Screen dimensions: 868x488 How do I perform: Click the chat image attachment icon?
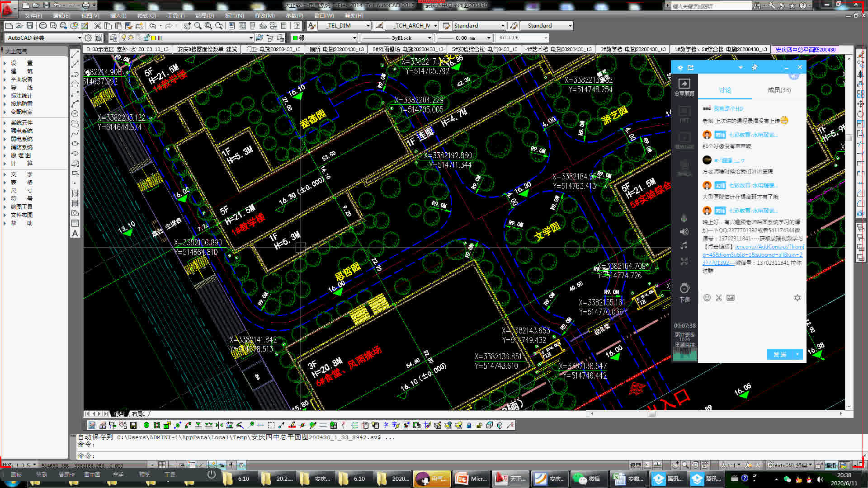(731, 298)
